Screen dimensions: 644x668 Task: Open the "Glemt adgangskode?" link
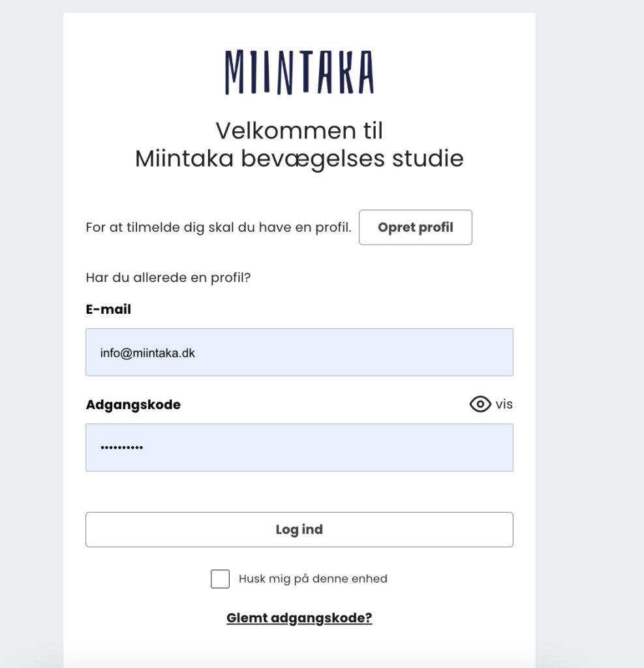(299, 618)
